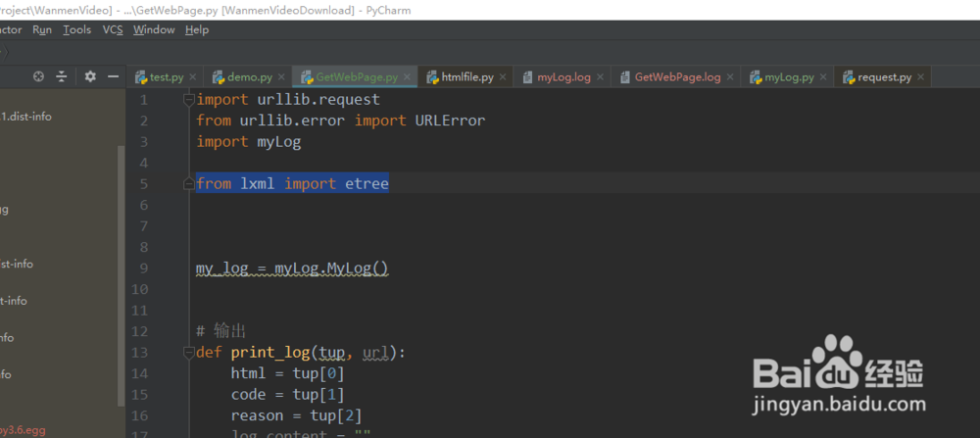This screenshot has width=980, height=438.
Task: Click the Python file icon on test.py tab
Action: 140,77
